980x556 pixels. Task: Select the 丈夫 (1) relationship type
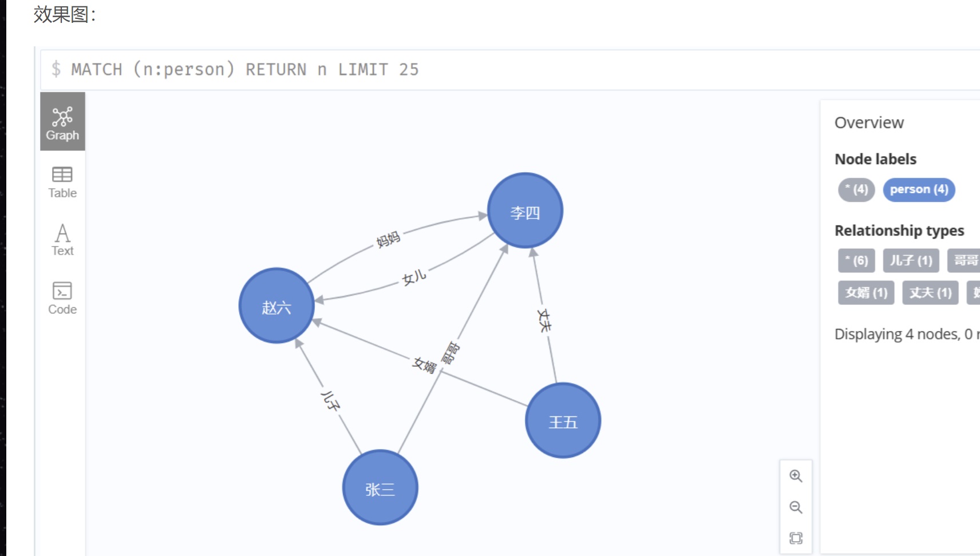pyautogui.click(x=930, y=292)
